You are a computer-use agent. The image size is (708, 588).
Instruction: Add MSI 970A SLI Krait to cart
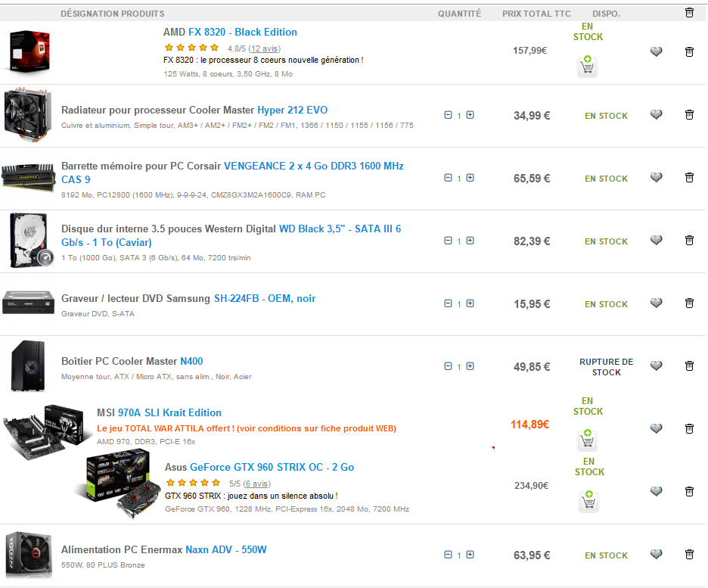tap(588, 440)
